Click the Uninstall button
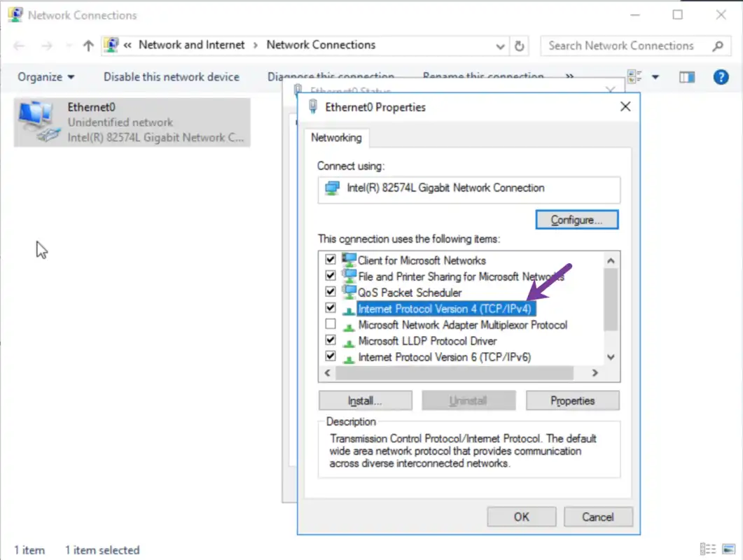The width and height of the screenshot is (743, 560). (x=468, y=401)
